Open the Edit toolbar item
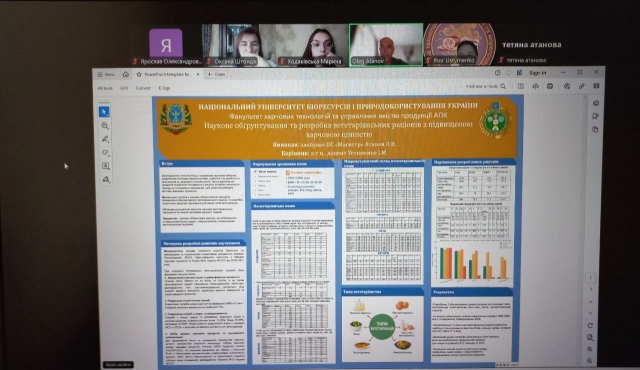This screenshot has height=370, width=640. point(124,88)
